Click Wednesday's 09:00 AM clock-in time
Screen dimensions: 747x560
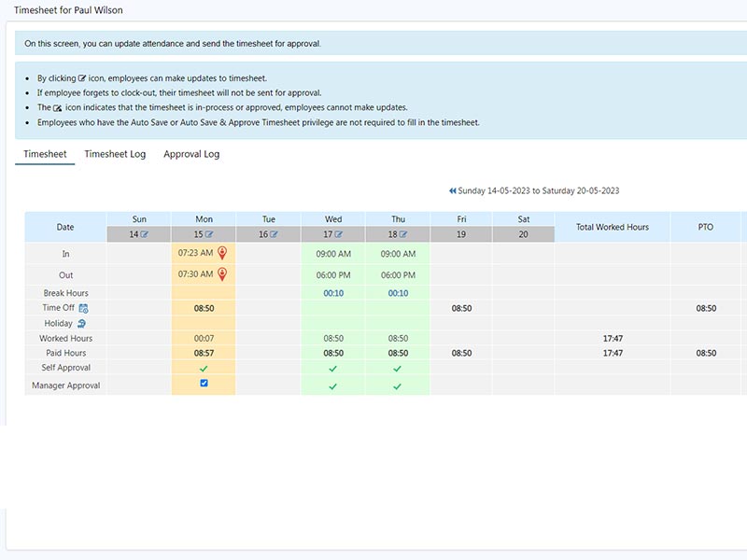(333, 254)
